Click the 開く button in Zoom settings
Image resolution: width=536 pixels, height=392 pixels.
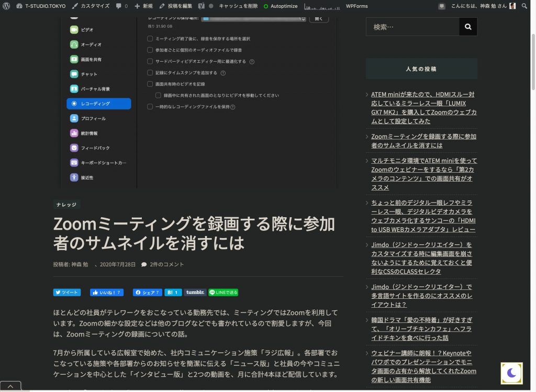click(319, 19)
